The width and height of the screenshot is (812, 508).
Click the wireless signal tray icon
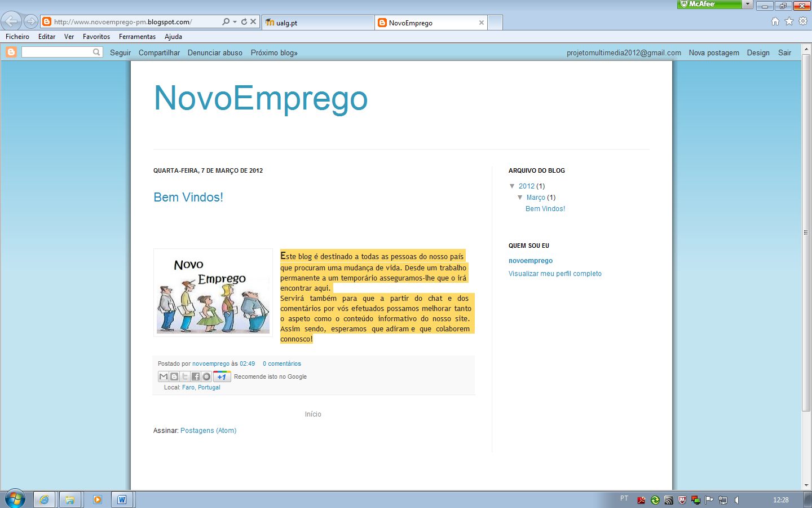click(x=669, y=500)
